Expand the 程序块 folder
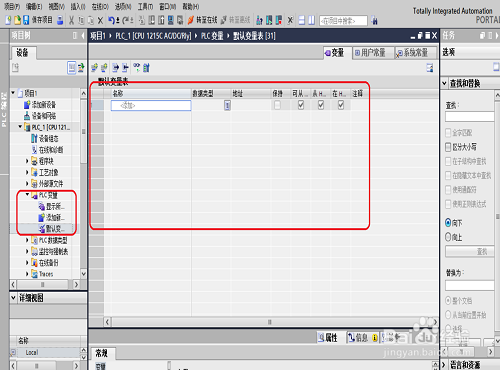This screenshot has height=370, width=500. tap(27, 161)
